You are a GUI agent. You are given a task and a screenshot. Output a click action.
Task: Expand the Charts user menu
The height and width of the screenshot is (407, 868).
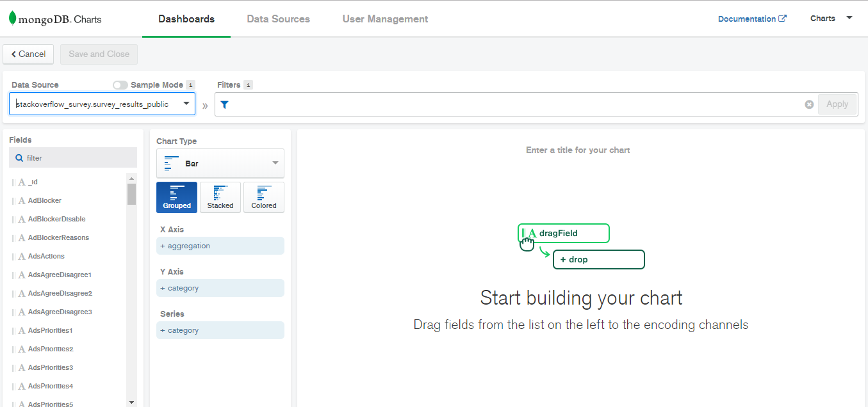[x=831, y=19]
